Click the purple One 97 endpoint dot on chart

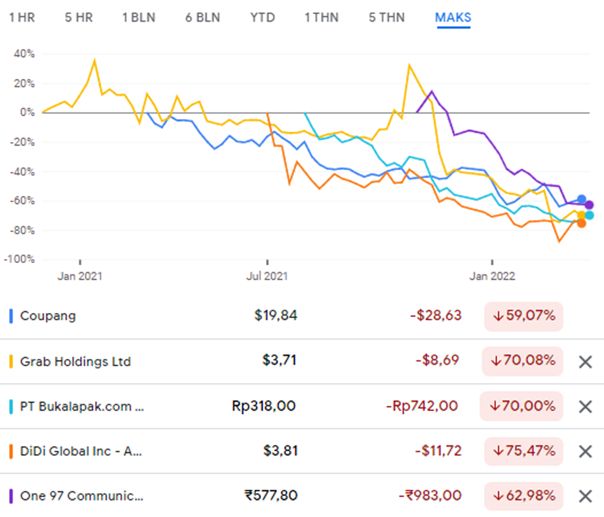click(589, 205)
